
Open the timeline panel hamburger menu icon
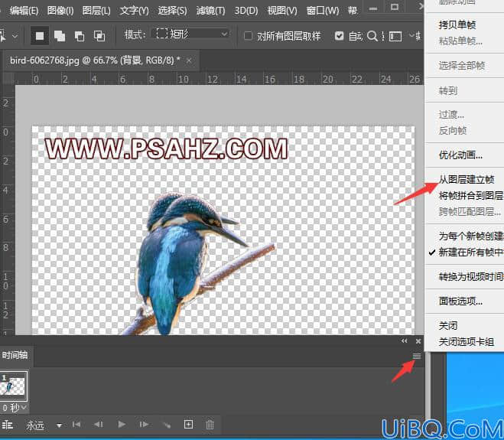coord(417,356)
